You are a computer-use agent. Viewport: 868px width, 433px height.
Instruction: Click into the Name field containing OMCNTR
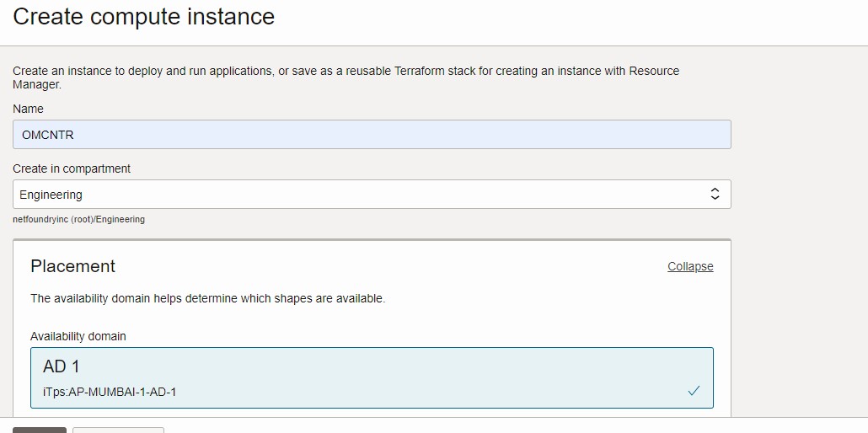pos(372,135)
